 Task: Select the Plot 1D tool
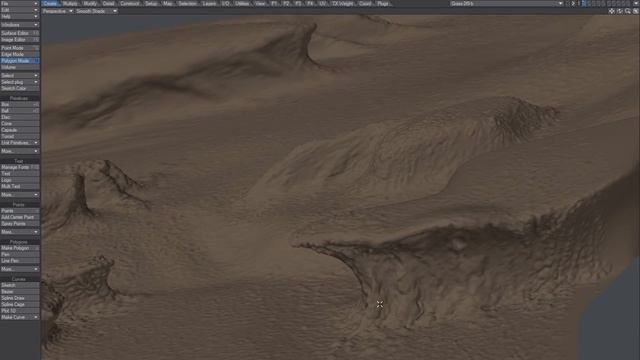click(20, 311)
